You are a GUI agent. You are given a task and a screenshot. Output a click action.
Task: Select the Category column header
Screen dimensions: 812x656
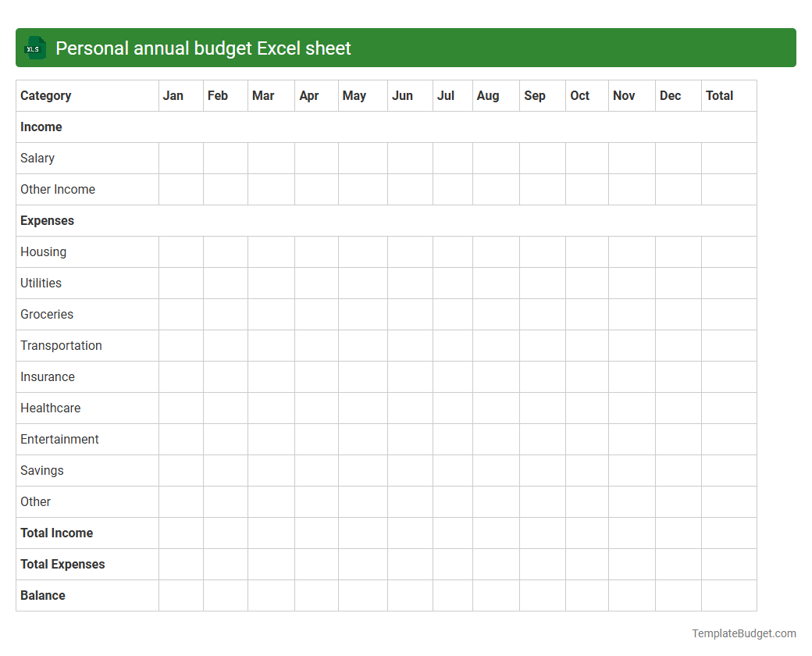coord(46,95)
